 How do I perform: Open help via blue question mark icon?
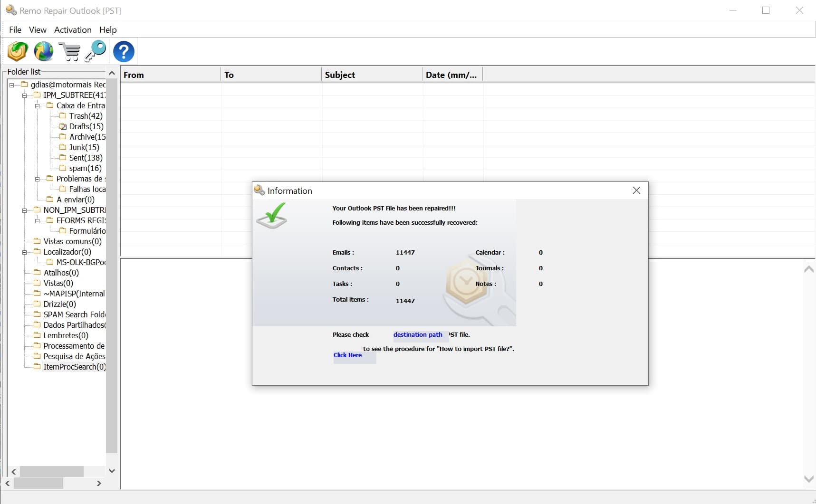point(124,51)
